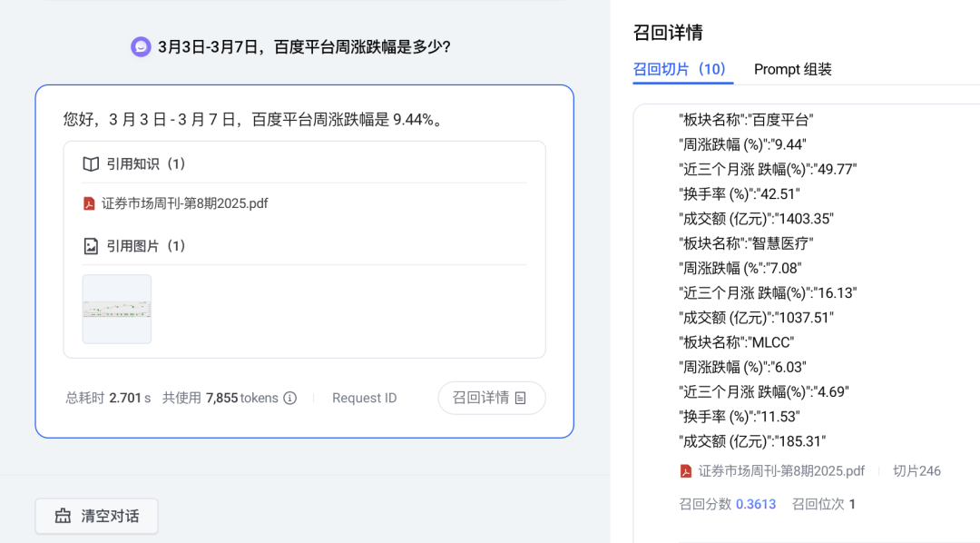The image size is (980, 543).
Task: Click the Request ID link
Action: (x=365, y=398)
